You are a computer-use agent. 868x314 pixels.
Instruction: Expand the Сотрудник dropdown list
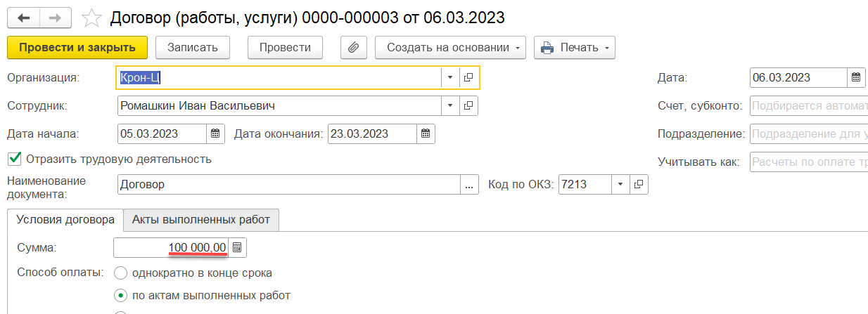click(x=450, y=106)
